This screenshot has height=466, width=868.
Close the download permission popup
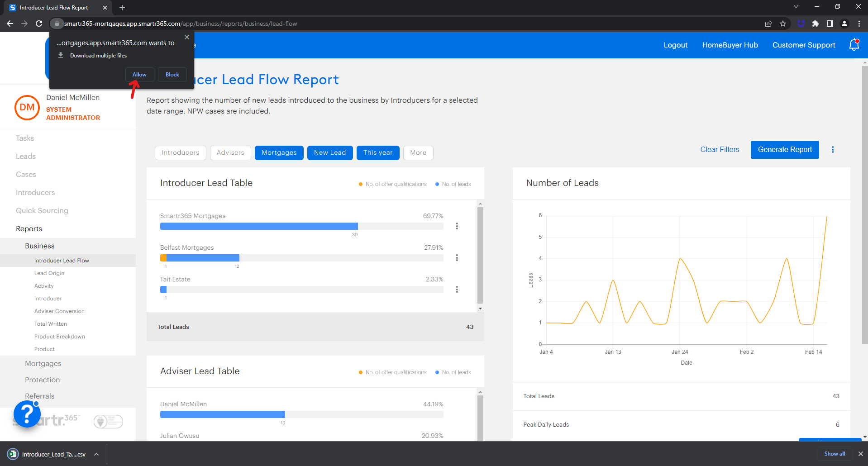[x=187, y=37]
